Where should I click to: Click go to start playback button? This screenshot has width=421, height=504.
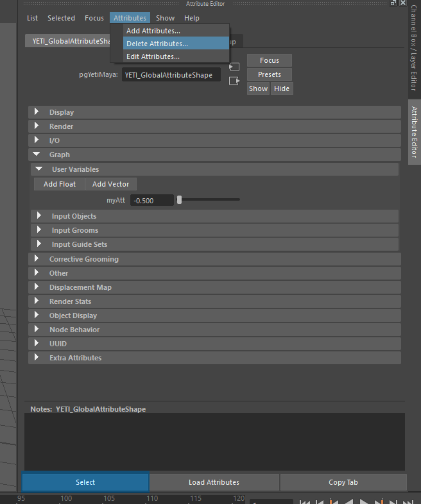(x=305, y=502)
